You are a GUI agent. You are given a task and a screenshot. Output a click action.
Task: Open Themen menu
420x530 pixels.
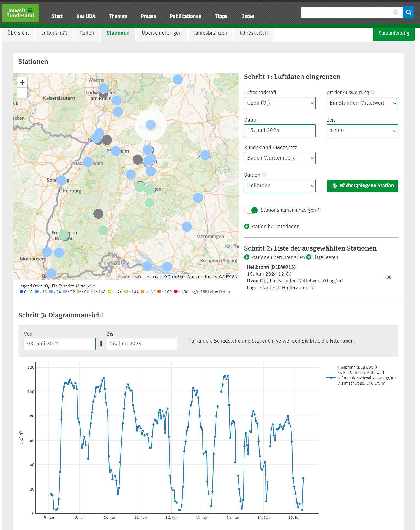[x=118, y=16]
